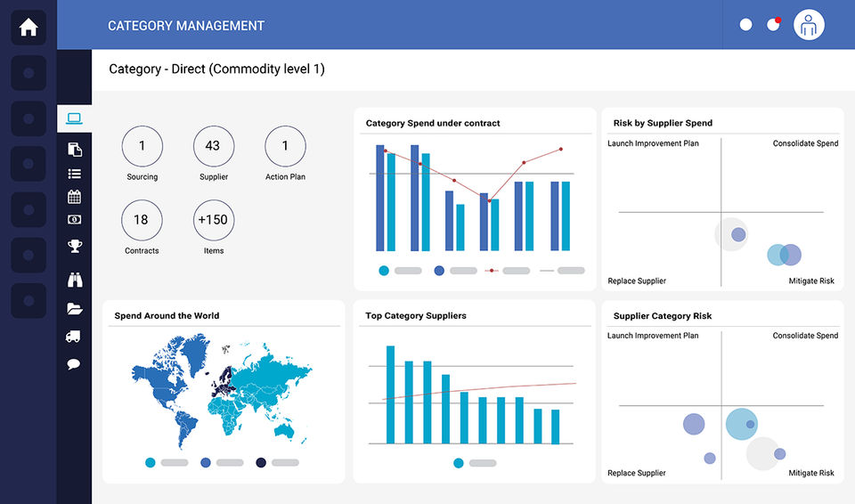Image resolution: width=855 pixels, height=504 pixels.
Task: Open the documents icon in sidebar
Action: click(75, 149)
